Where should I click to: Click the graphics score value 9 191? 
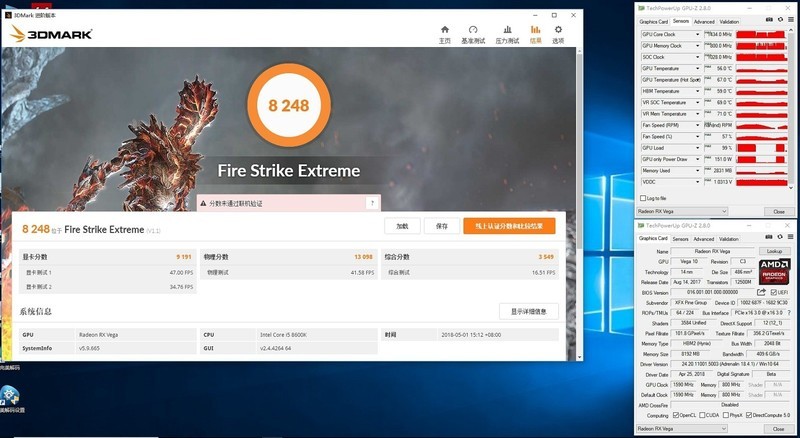(184, 257)
